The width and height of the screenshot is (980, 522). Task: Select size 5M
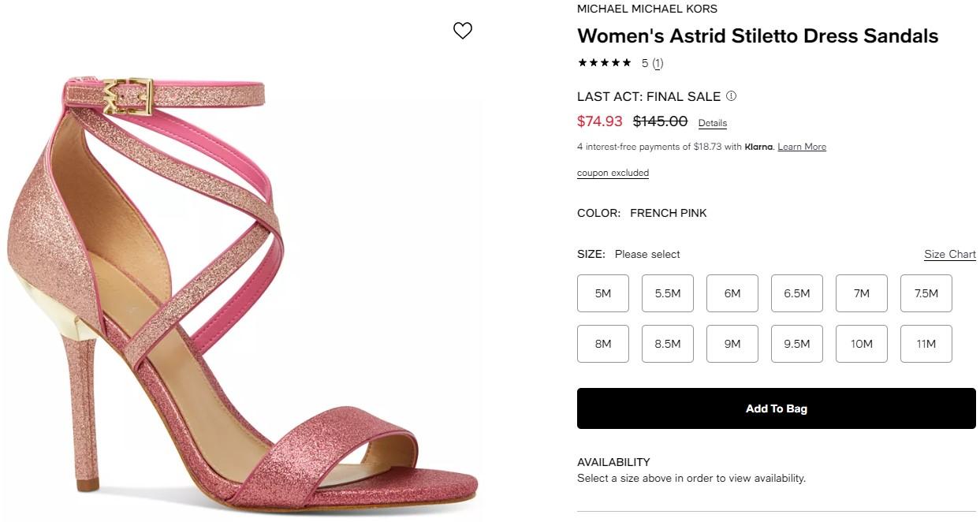(603, 293)
